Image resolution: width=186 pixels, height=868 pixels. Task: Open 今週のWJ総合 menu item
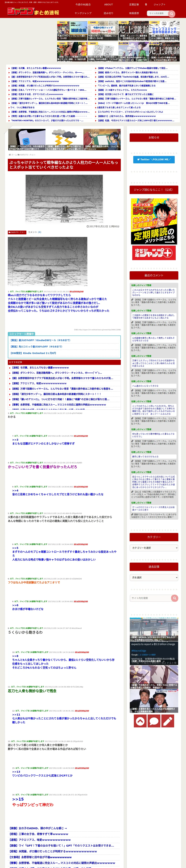coord(83,5)
